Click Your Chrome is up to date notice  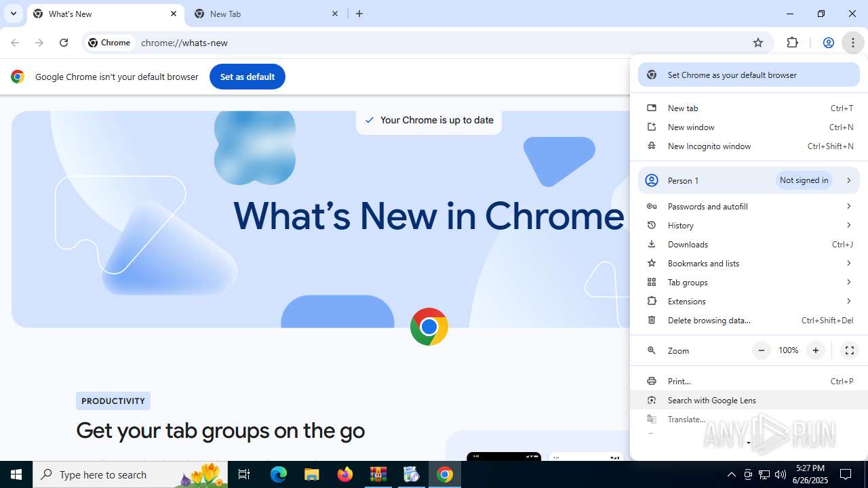[429, 120]
